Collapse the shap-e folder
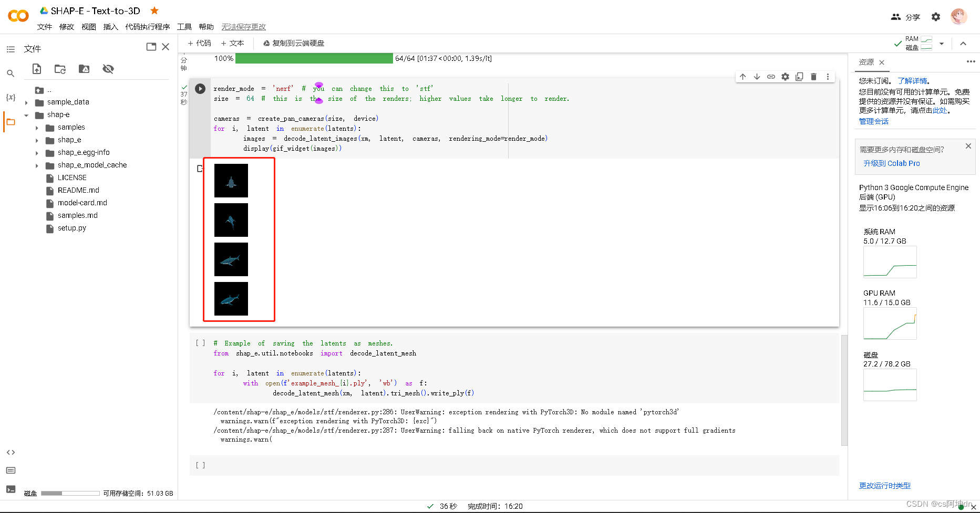980x513 pixels. pos(27,114)
